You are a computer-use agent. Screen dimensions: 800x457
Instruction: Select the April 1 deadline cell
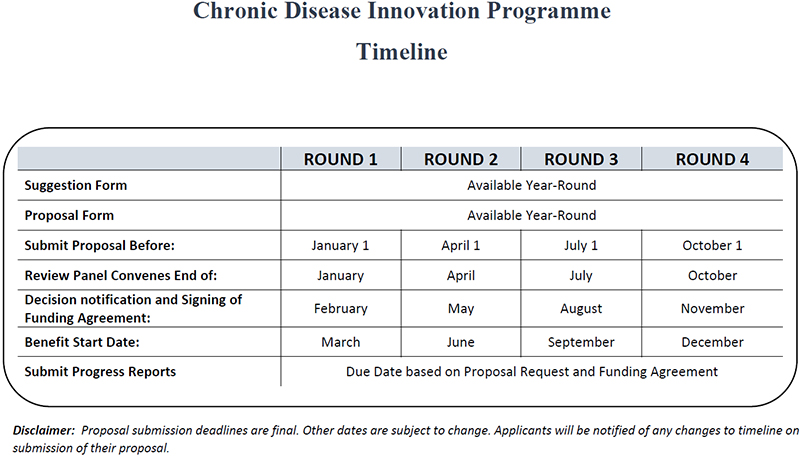(461, 245)
